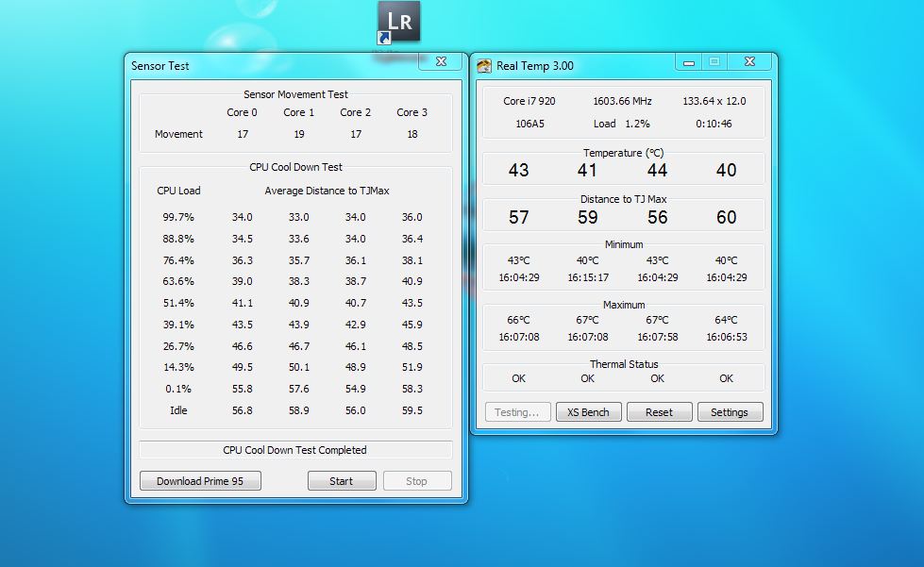The image size is (924, 567).
Task: Click the '1603.66 MHz' clock speed value
Action: [622, 101]
